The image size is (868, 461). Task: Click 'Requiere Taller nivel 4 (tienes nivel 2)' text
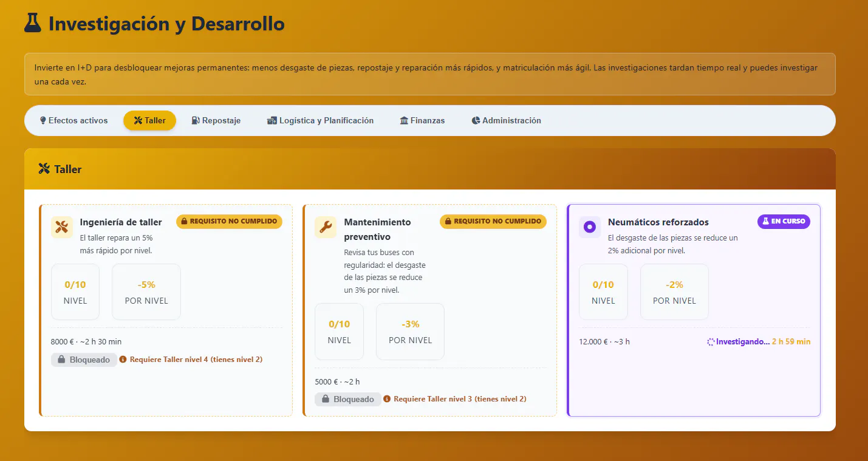pyautogui.click(x=196, y=360)
